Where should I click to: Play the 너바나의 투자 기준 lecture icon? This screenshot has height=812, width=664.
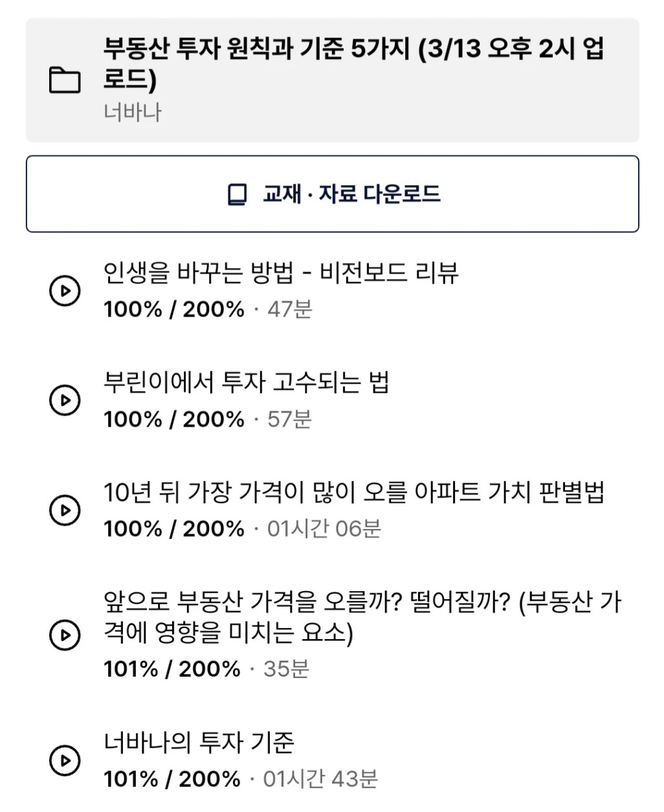click(x=65, y=760)
